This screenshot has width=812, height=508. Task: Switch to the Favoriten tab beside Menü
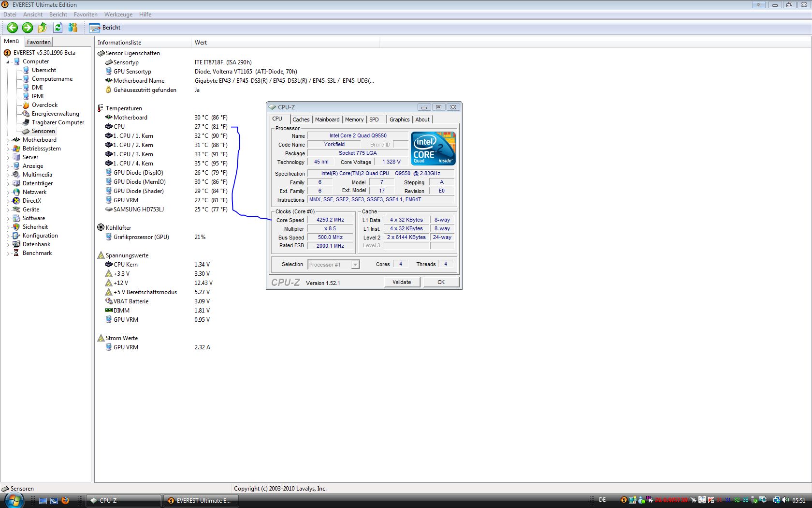pos(39,42)
